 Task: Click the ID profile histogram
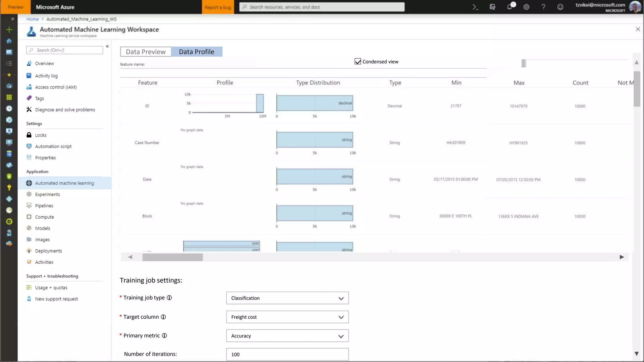coord(225,105)
